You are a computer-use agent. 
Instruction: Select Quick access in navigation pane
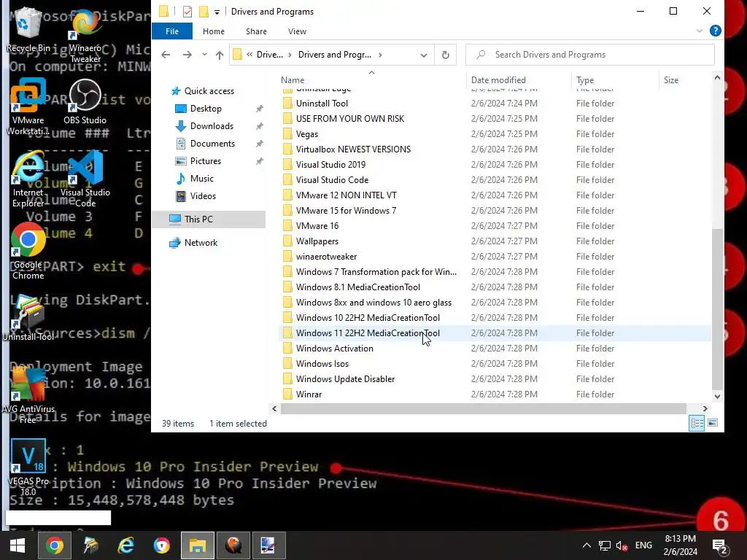click(x=209, y=91)
